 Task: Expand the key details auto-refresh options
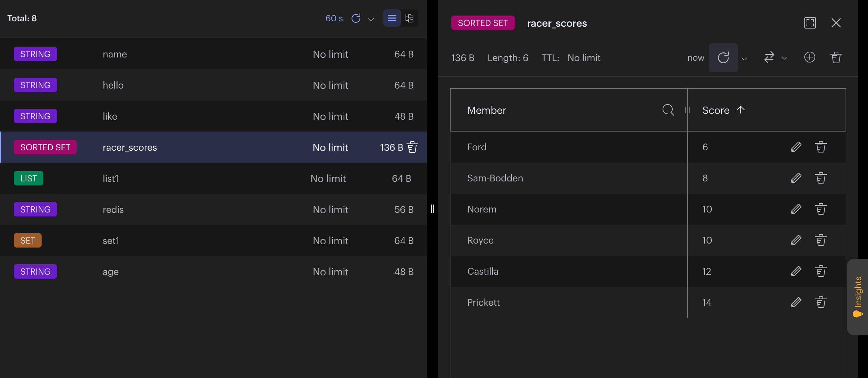(x=744, y=59)
